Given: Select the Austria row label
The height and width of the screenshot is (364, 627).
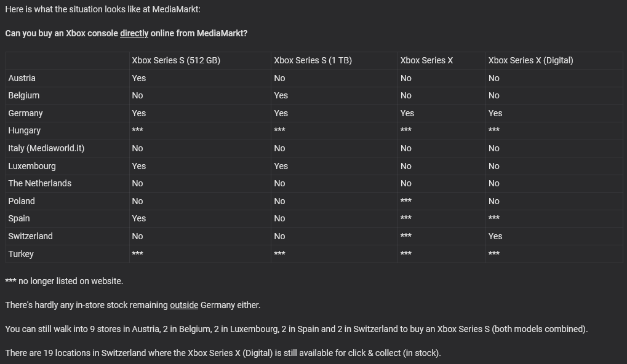Looking at the screenshot, I should click(22, 78).
